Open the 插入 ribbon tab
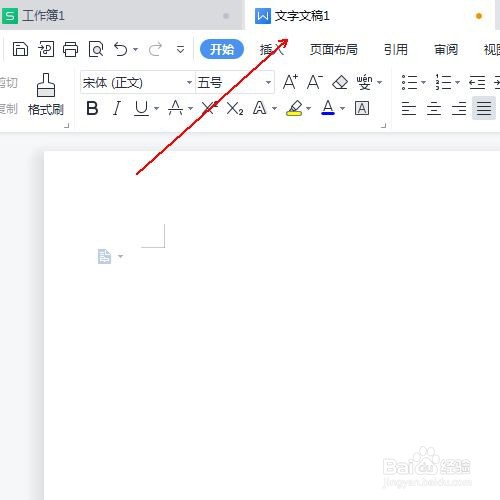Viewport: 500px width, 500px height. click(272, 50)
